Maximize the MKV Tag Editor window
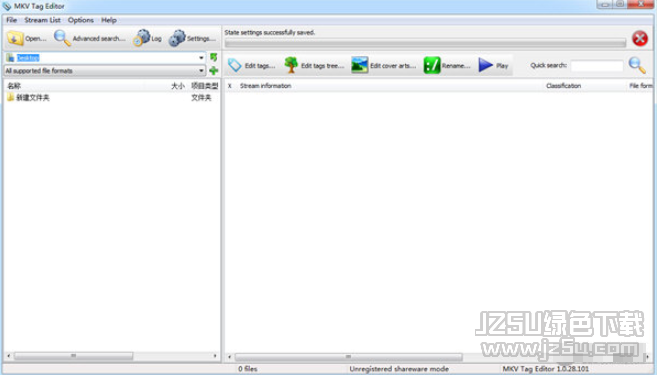The width and height of the screenshot is (657, 375). (620, 4)
